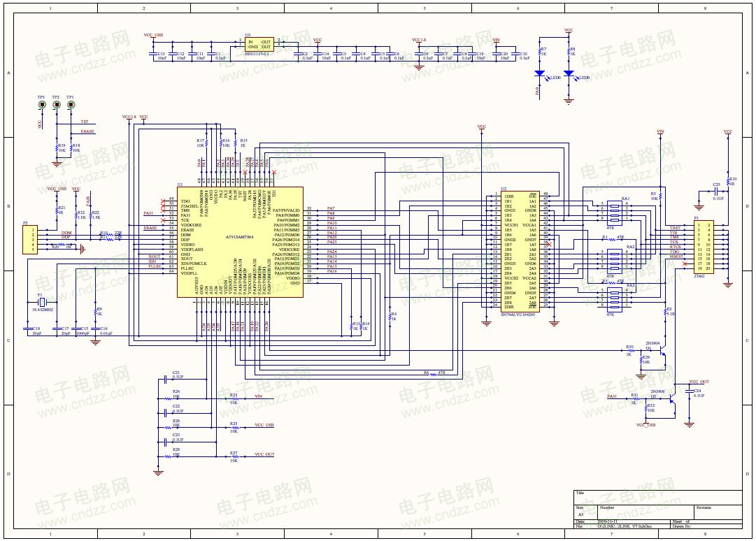Click capacitor C22 symbol
Viewport: 756px width, 541px height.
point(165,413)
